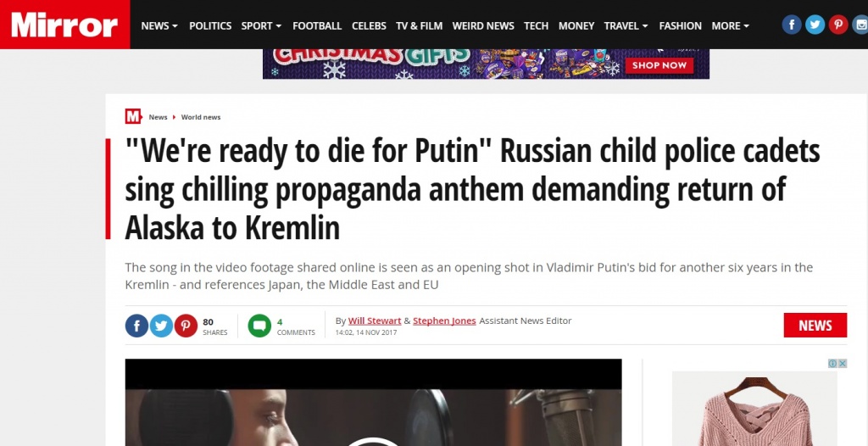Click the red NEWS category button
868x446 pixels.
tap(815, 326)
